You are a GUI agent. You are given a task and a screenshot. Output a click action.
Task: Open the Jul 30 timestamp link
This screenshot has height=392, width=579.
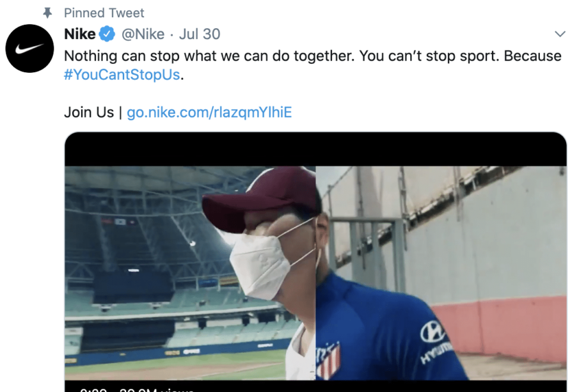click(200, 35)
